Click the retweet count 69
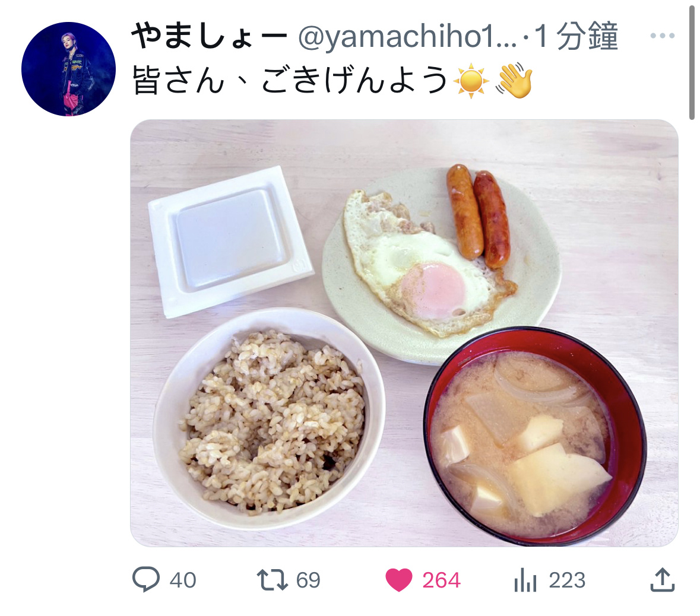Viewport: 700px width, 616px height. pos(308,580)
